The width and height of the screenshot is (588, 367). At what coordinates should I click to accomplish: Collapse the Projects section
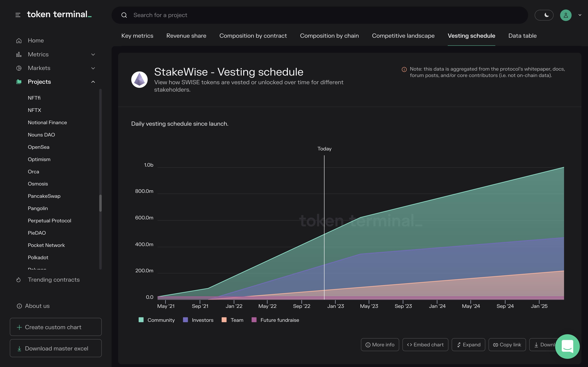tap(93, 82)
